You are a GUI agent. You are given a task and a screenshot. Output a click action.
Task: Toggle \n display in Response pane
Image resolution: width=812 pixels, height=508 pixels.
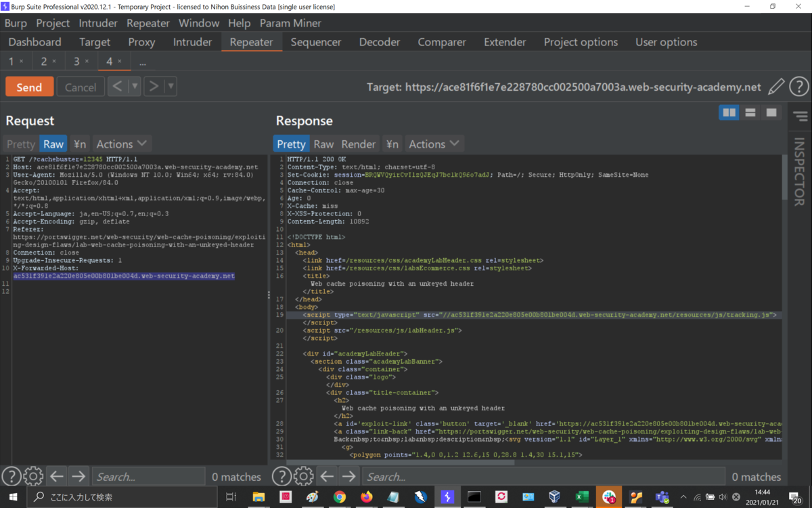click(392, 144)
